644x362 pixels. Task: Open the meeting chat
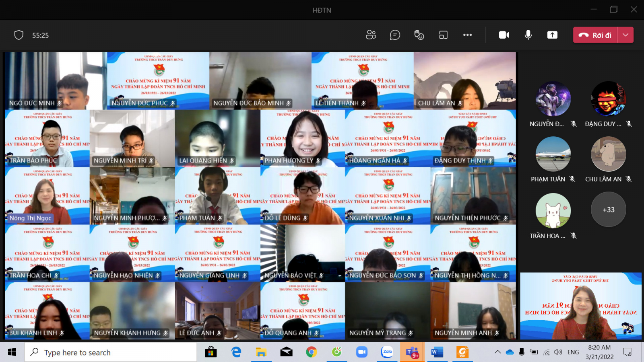tap(395, 35)
